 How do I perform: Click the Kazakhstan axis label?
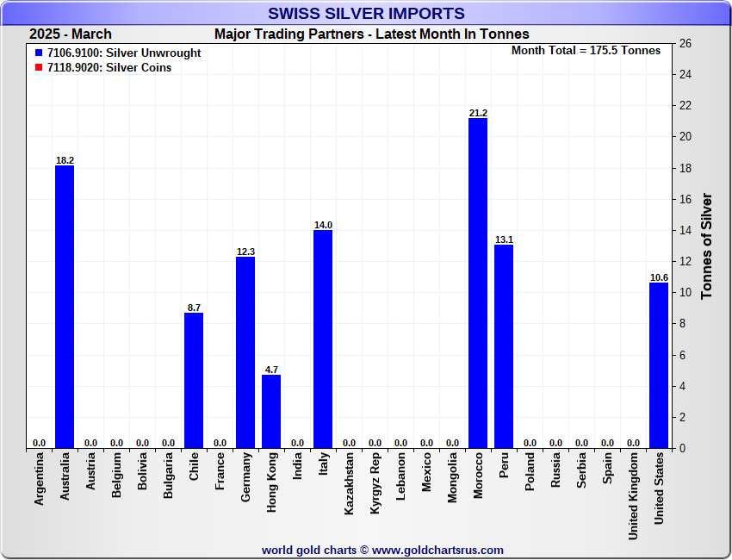[349, 483]
